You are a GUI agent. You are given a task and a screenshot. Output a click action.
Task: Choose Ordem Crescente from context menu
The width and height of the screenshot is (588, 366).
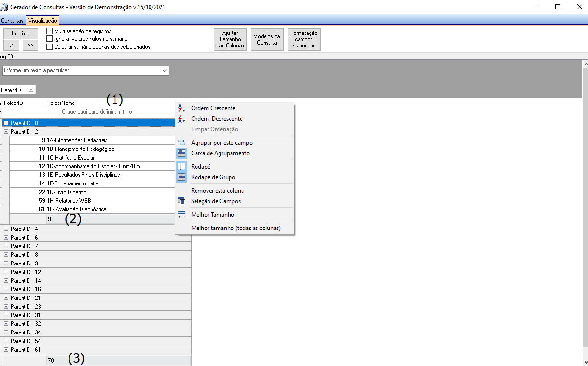[235, 108]
